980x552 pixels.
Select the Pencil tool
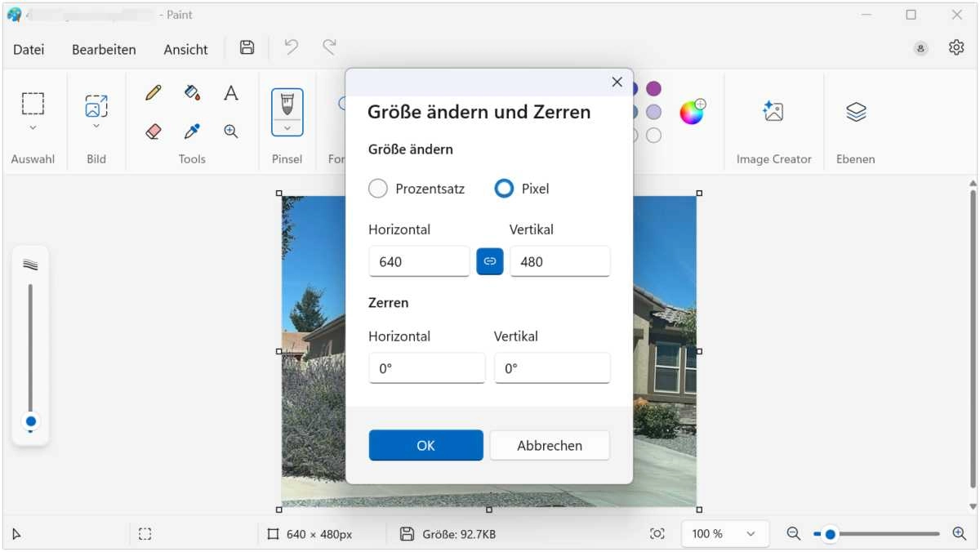point(153,93)
